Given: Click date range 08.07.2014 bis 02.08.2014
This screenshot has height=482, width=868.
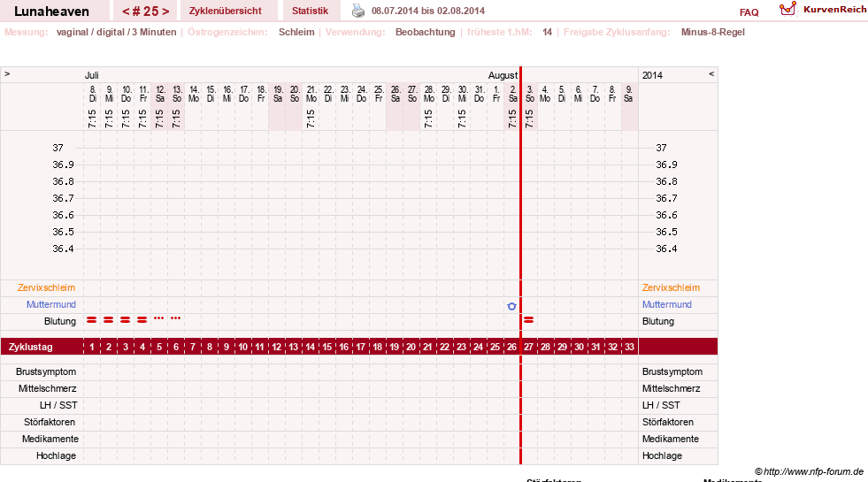Looking at the screenshot, I should 428,11.
